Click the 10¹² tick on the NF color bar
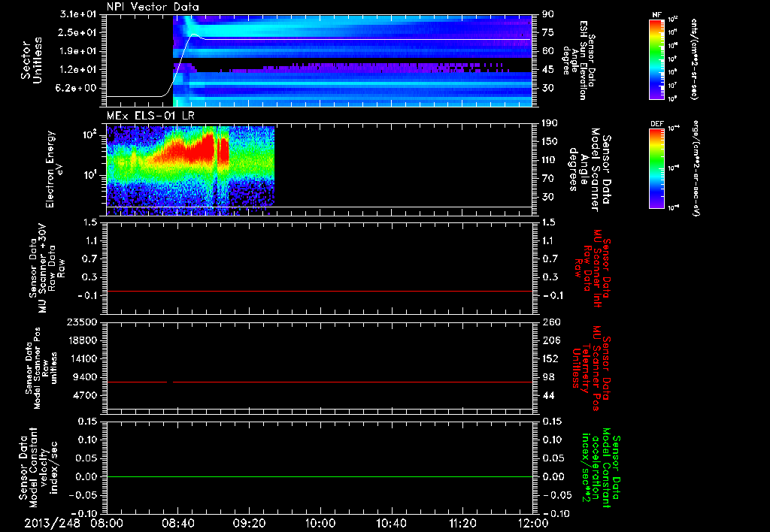The image size is (770, 532). (x=672, y=19)
